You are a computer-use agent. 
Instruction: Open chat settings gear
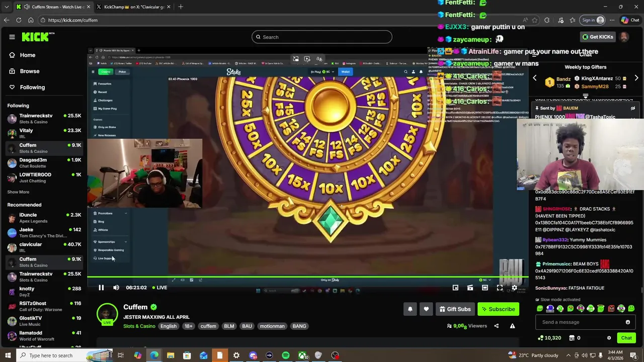pyautogui.click(x=609, y=338)
